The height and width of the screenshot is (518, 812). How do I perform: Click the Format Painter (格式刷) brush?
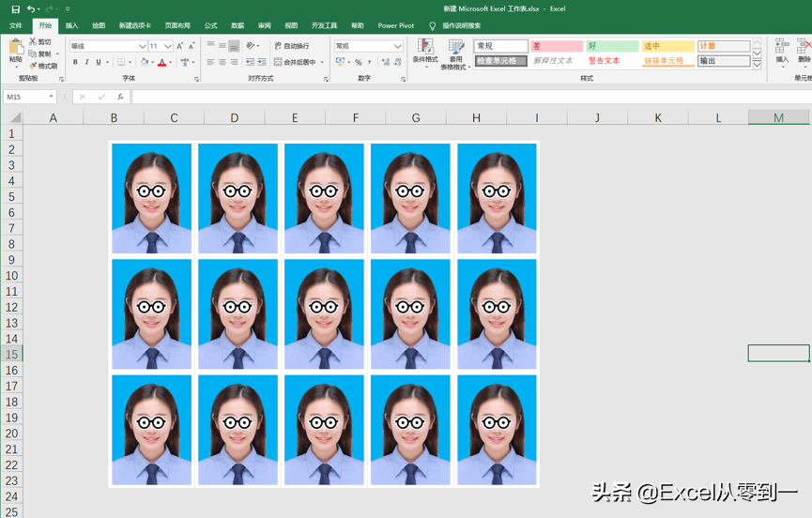click(33, 66)
